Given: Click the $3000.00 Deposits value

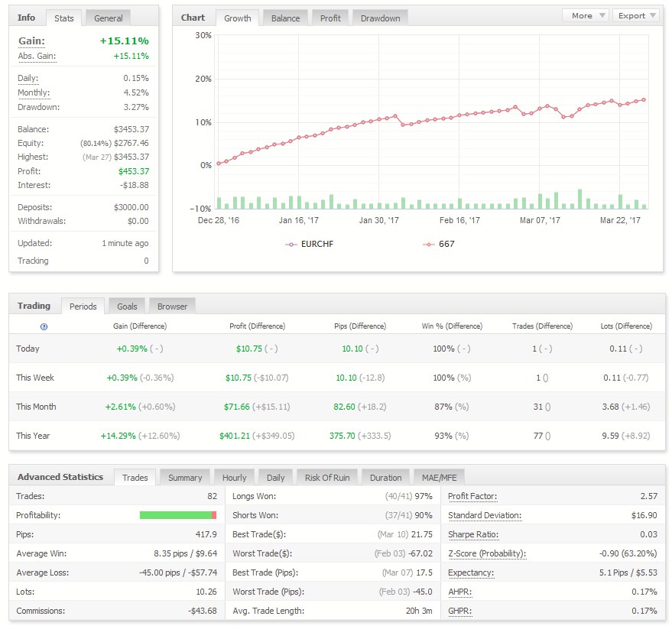Looking at the screenshot, I should (131, 207).
